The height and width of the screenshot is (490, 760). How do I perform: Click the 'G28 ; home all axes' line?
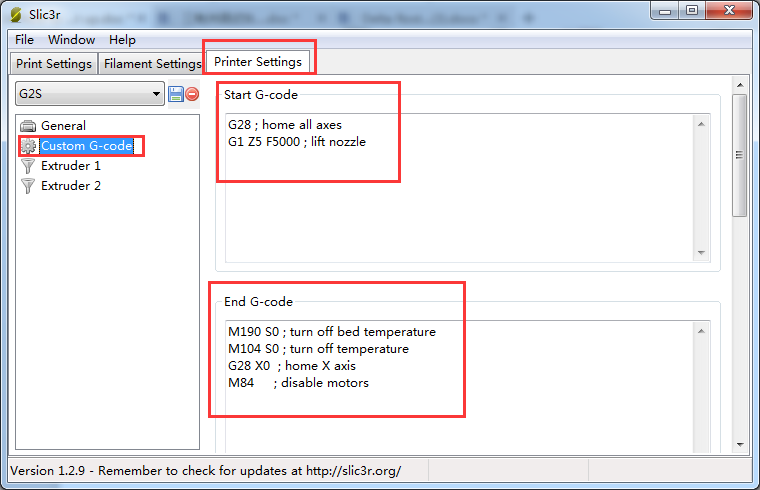[x=285, y=125]
